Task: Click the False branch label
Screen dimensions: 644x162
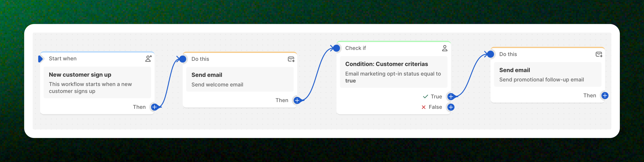Action: (435, 107)
